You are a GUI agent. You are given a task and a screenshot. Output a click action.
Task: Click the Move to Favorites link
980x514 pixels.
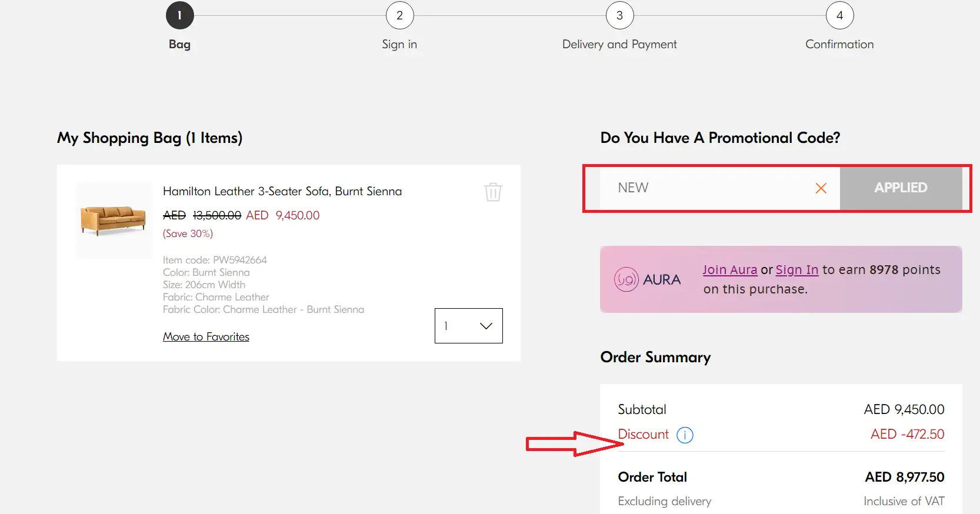click(x=206, y=336)
